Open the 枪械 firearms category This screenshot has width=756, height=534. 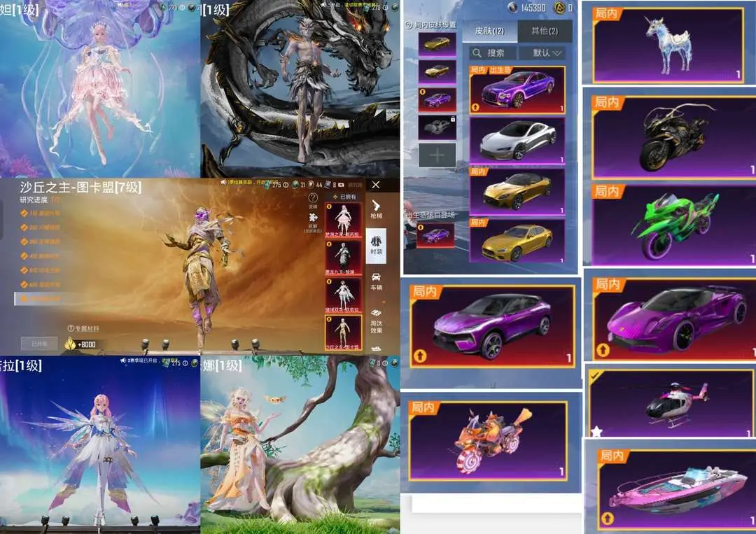pyautogui.click(x=376, y=209)
